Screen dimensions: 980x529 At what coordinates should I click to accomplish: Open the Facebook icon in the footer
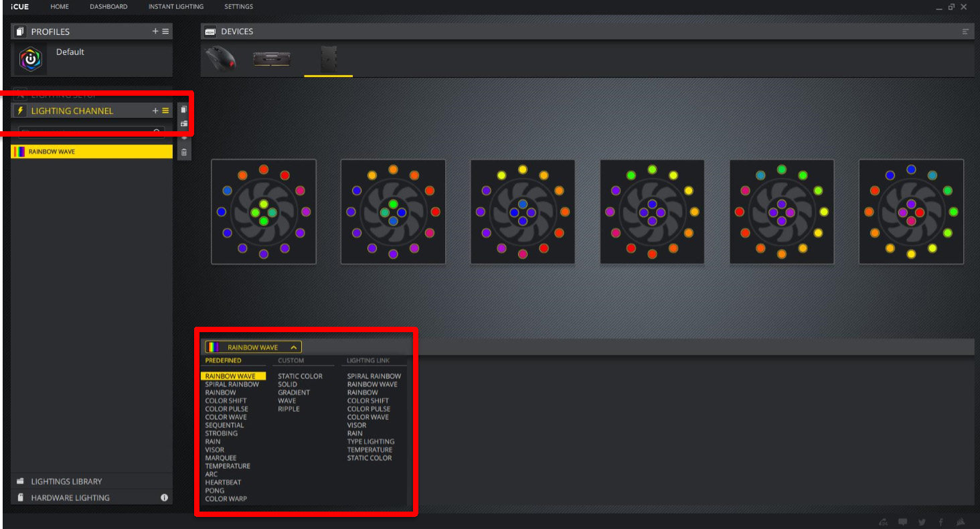941,522
